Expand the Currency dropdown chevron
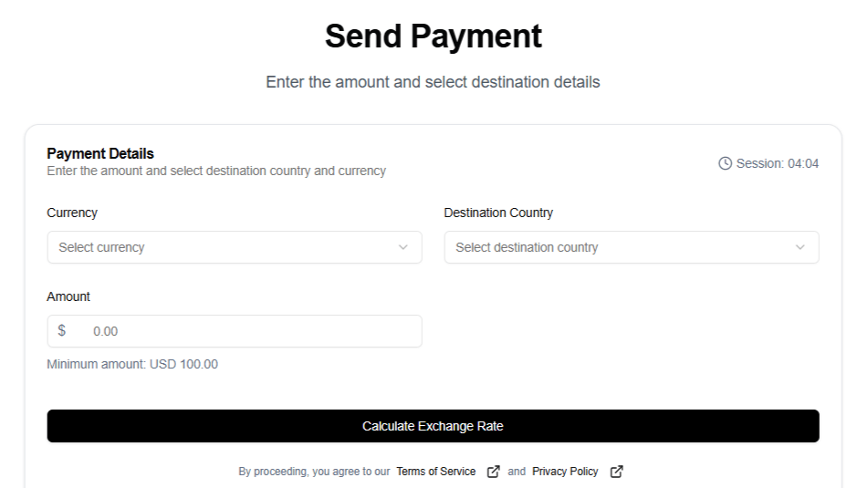Image resolution: width=868 pixels, height=488 pixels. pos(403,247)
